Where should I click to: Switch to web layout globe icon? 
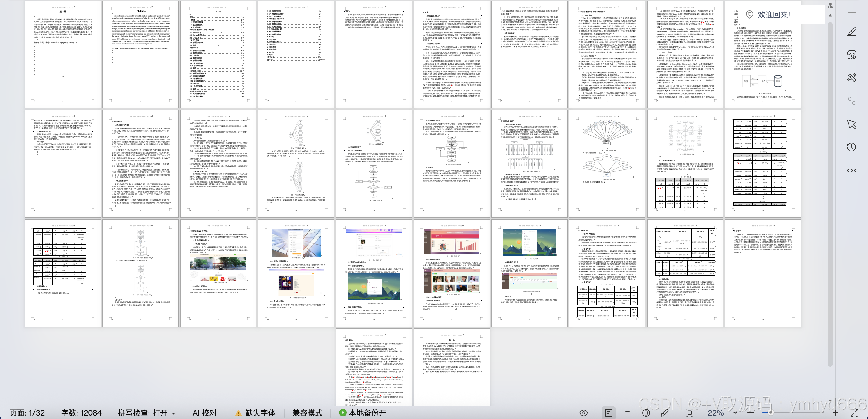click(x=645, y=413)
